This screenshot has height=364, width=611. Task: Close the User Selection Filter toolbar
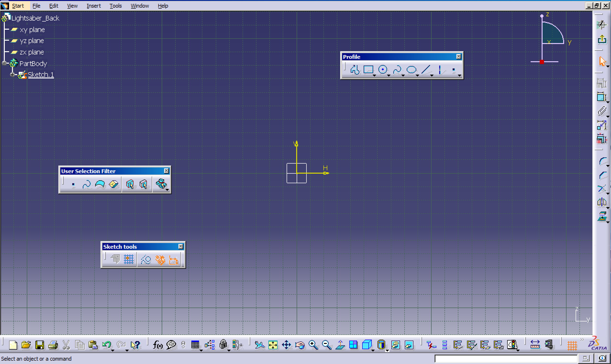pyautogui.click(x=166, y=171)
